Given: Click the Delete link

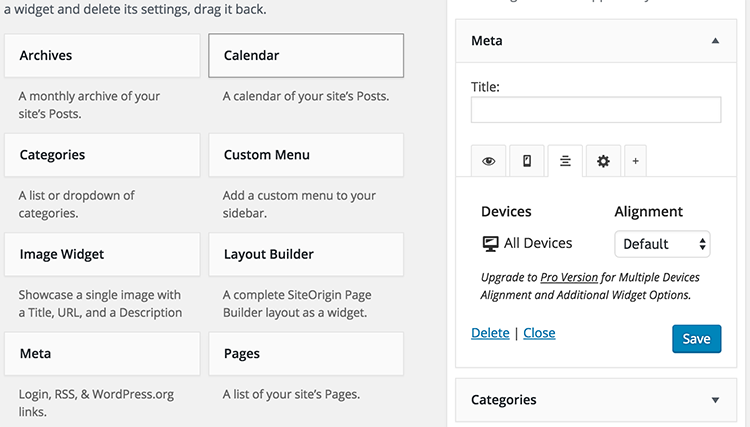Looking at the screenshot, I should [490, 333].
